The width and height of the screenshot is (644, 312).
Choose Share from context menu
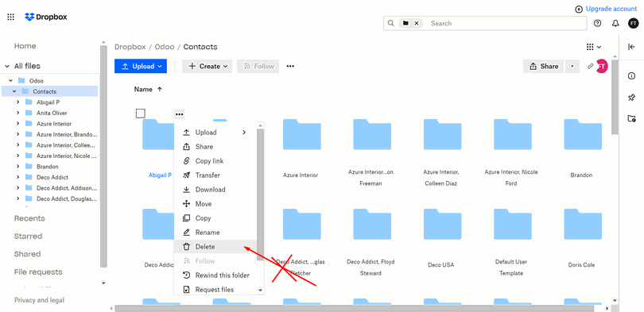coord(215,147)
